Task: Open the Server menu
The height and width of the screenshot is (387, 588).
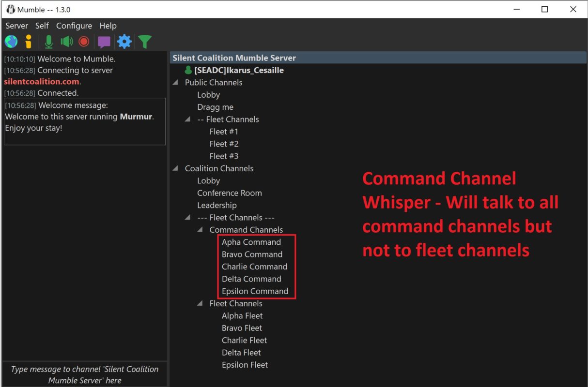Action: [x=16, y=26]
